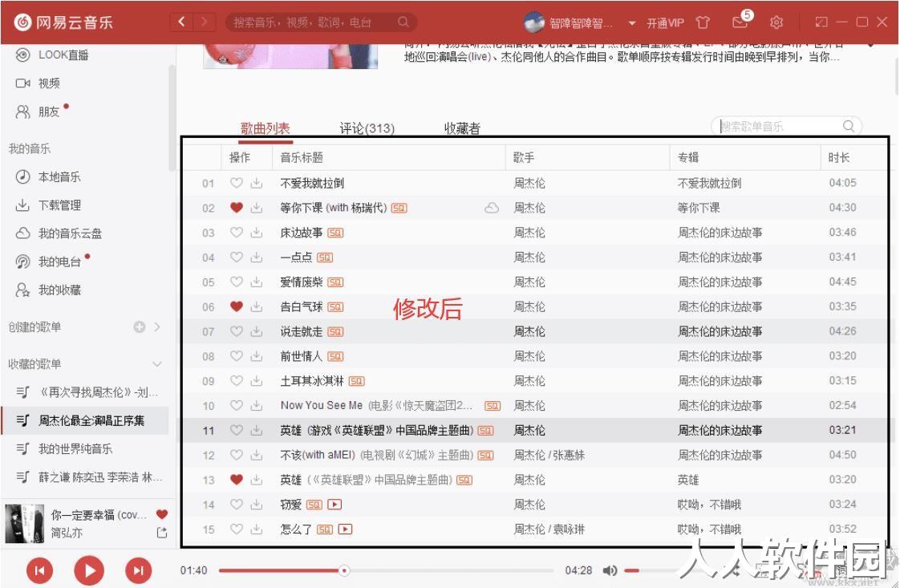Open 视频 in the sidebar
Viewport: 900px width, 588px height.
(49, 83)
